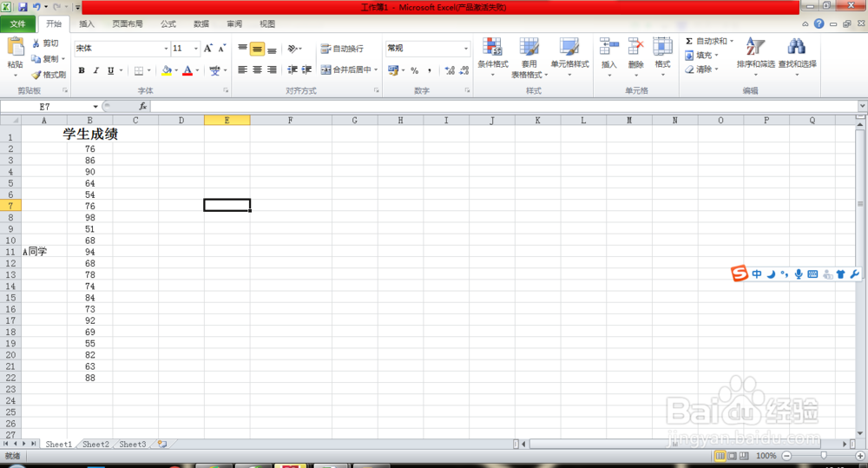The width and height of the screenshot is (868, 468).
Task: Open the number format dropdown (常规)
Action: [x=465, y=49]
